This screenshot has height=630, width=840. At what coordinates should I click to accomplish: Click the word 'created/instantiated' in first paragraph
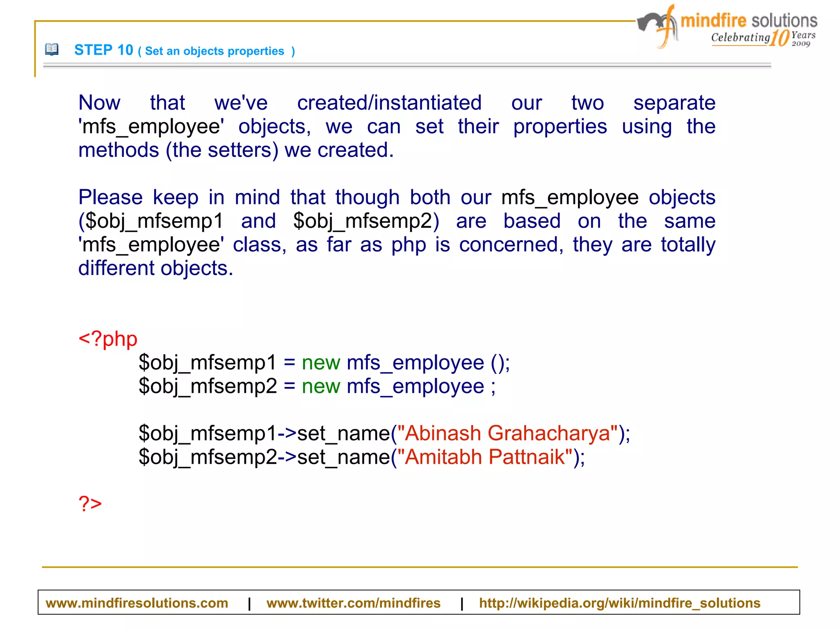click(x=390, y=103)
